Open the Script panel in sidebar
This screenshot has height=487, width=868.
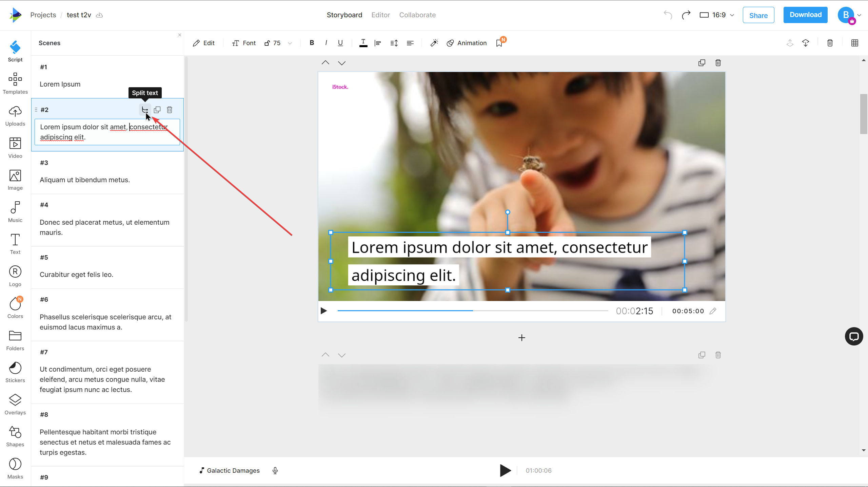pyautogui.click(x=15, y=51)
